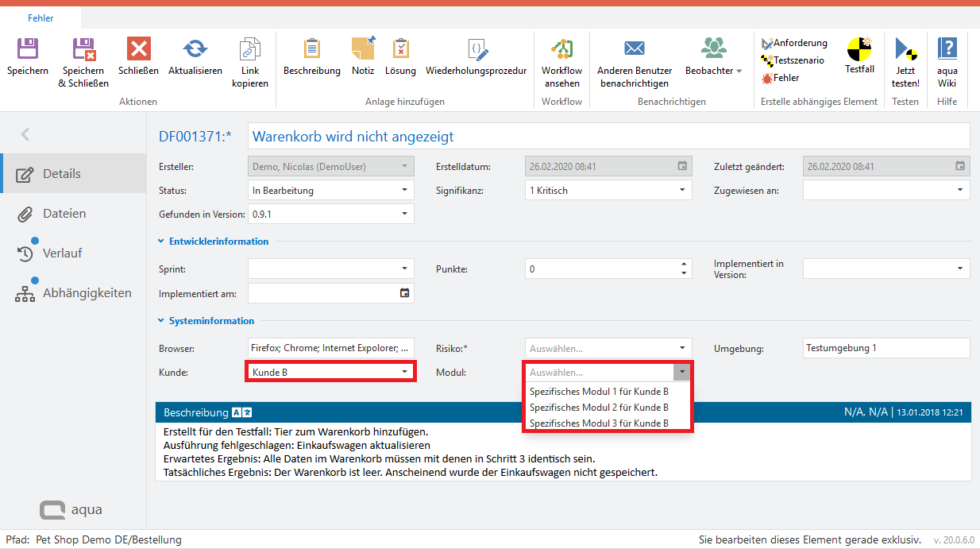
Task: Select Spezifisches Modul 2 für Kunde B
Action: click(x=599, y=408)
